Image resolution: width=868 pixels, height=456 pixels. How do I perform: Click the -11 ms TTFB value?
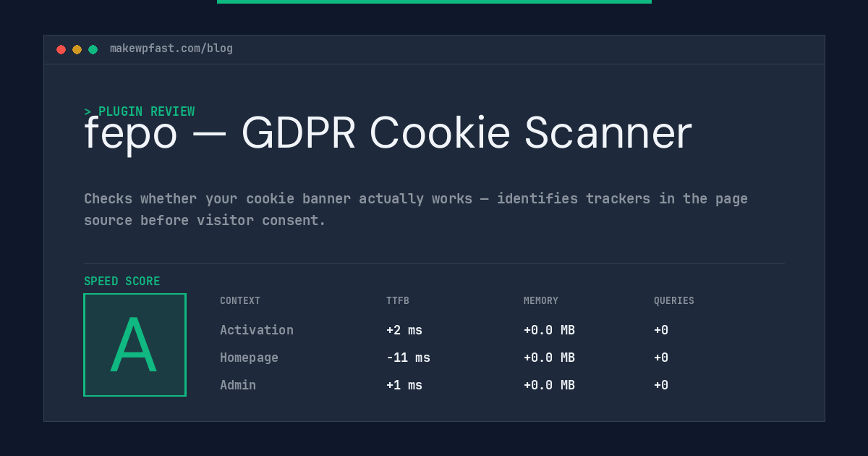(x=408, y=358)
